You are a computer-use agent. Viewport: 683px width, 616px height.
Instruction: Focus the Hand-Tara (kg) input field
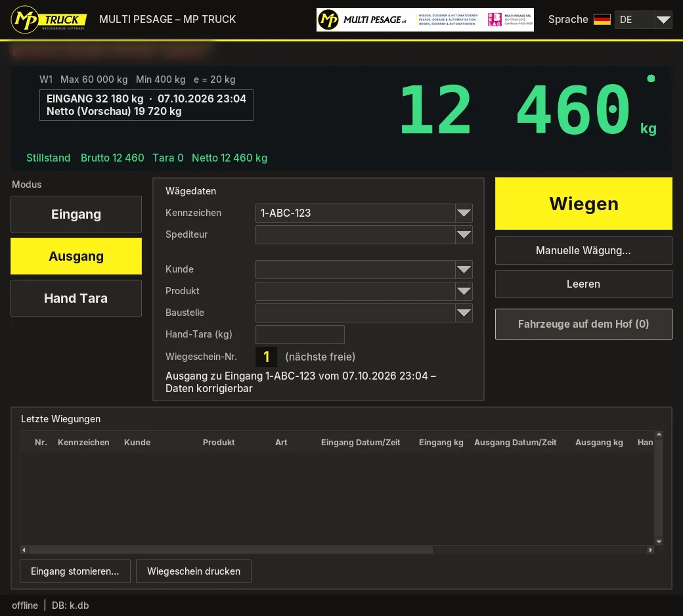[x=300, y=334]
